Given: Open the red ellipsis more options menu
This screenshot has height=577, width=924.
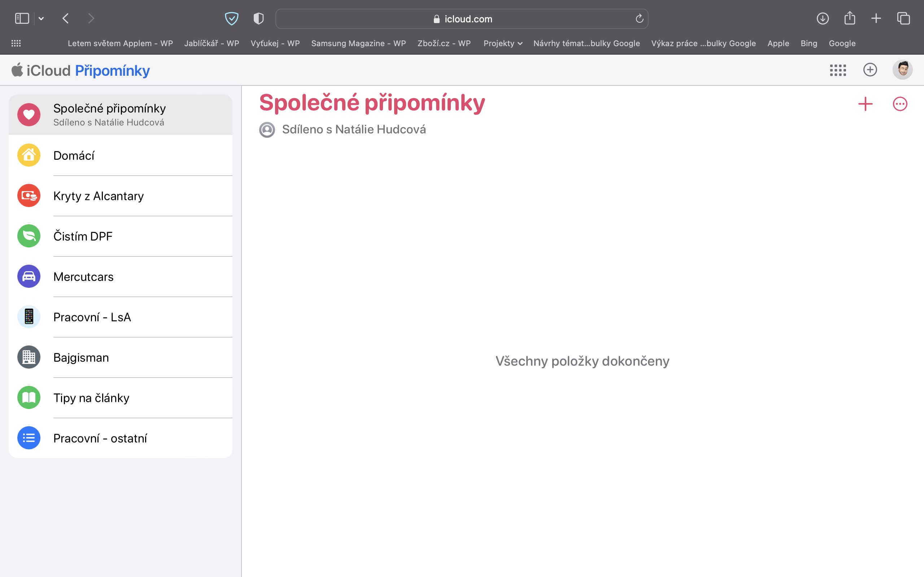Looking at the screenshot, I should click(899, 104).
